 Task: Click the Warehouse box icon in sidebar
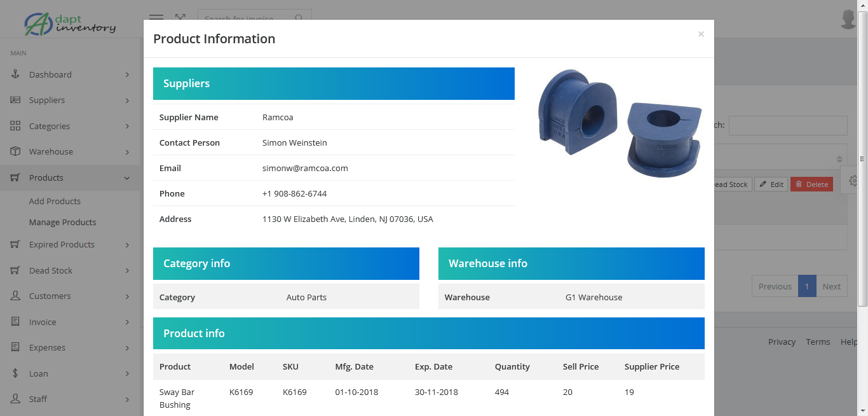tap(15, 151)
